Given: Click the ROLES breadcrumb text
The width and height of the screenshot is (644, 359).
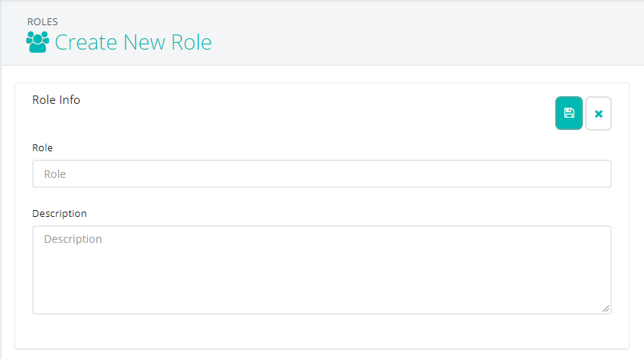Looking at the screenshot, I should pyautogui.click(x=42, y=21).
